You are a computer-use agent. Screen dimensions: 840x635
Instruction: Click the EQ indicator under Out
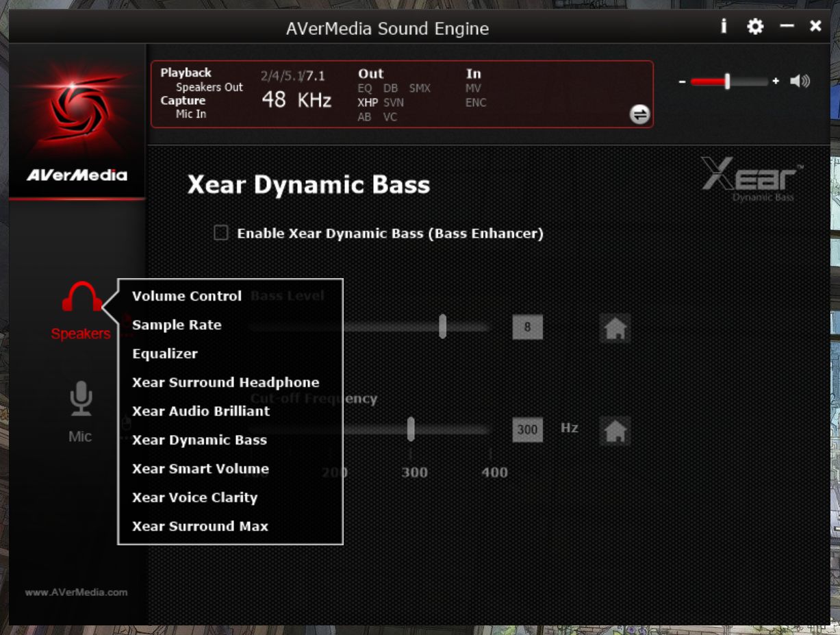pos(364,88)
